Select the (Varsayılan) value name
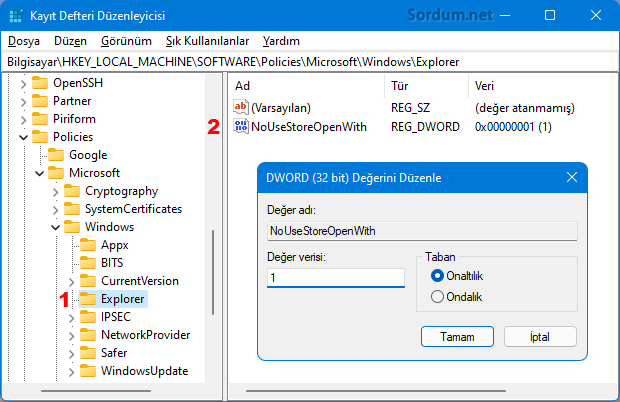Viewport: 620px width, 402px height. point(281,108)
